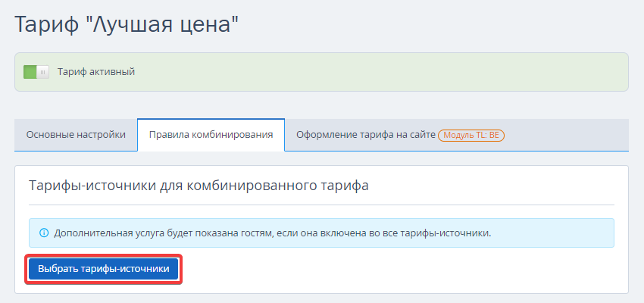The width and height of the screenshot is (644, 303).
Task: Click heading "Тарифы-источники для комбинированного тарифа"
Action: pyautogui.click(x=199, y=186)
